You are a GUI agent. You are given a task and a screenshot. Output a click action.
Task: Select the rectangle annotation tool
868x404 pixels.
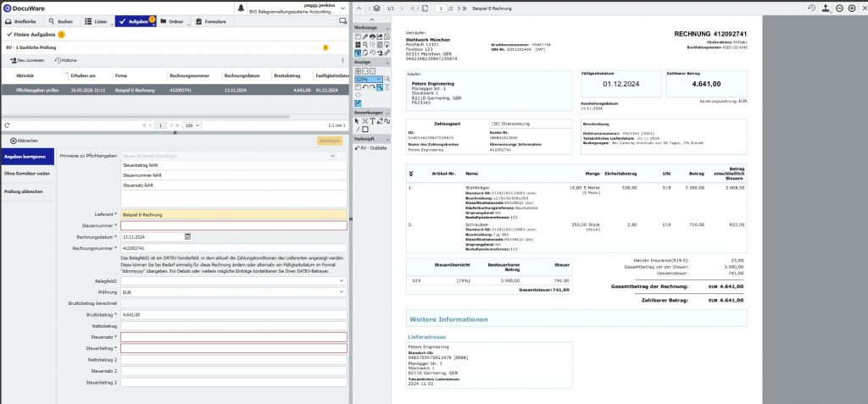(364, 129)
